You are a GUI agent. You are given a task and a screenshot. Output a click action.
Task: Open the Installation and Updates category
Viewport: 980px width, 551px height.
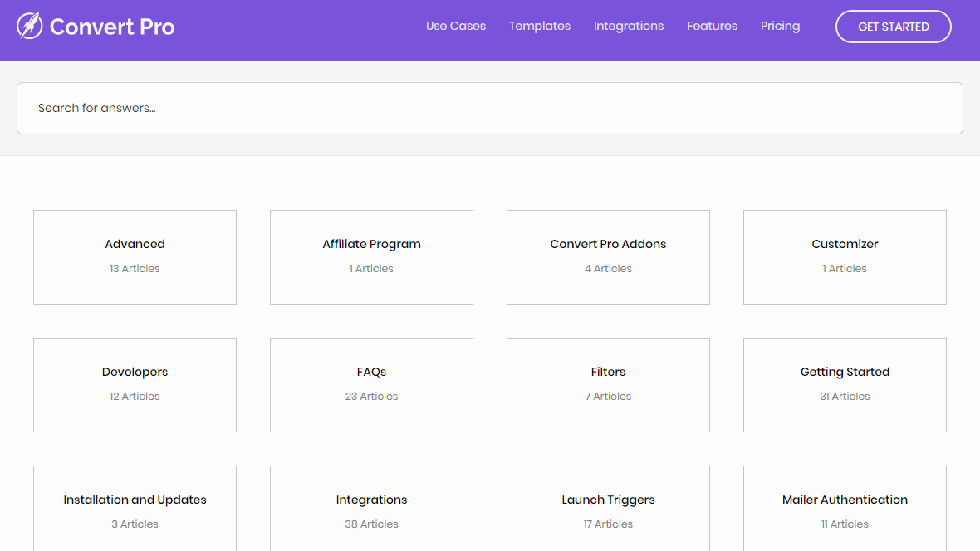pyautogui.click(x=135, y=509)
